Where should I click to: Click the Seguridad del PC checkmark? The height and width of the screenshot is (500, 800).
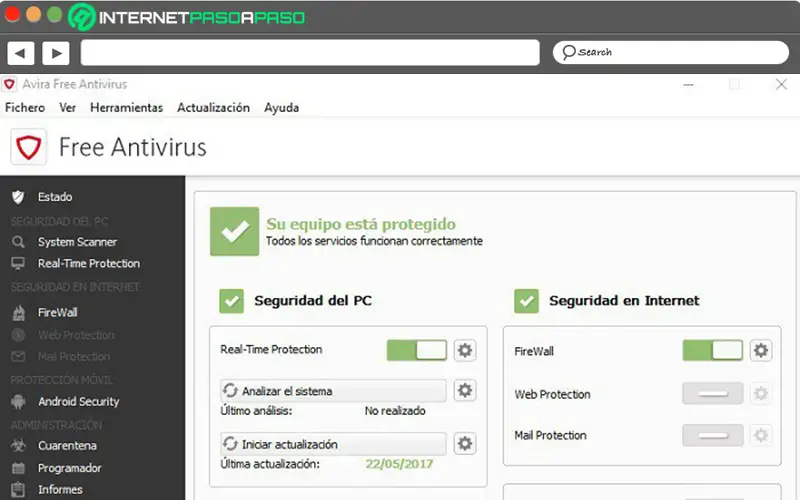[x=232, y=301]
